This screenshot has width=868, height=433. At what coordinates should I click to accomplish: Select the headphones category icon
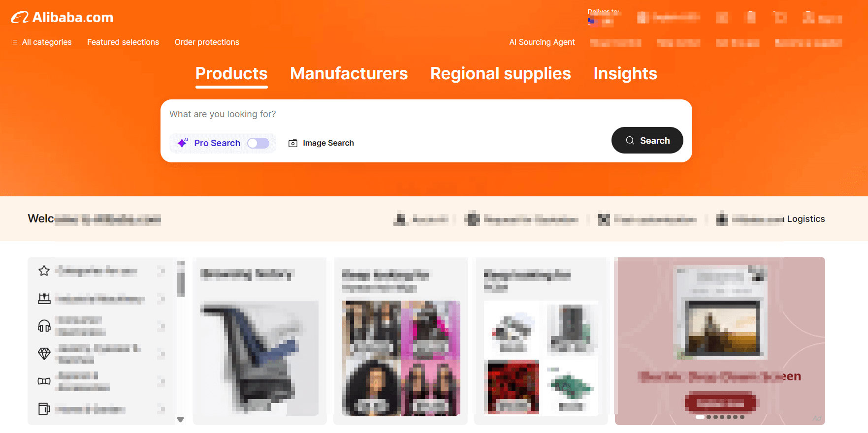pos(44,326)
